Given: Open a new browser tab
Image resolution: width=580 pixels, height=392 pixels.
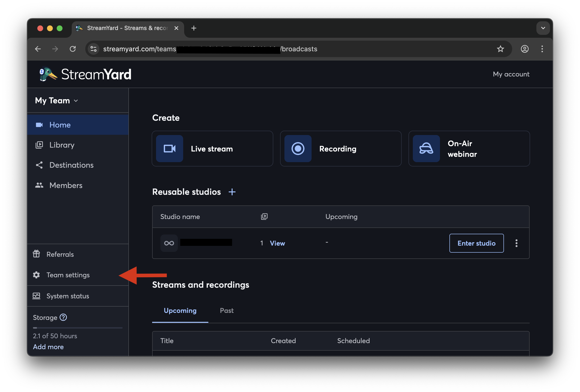Looking at the screenshot, I should (194, 28).
